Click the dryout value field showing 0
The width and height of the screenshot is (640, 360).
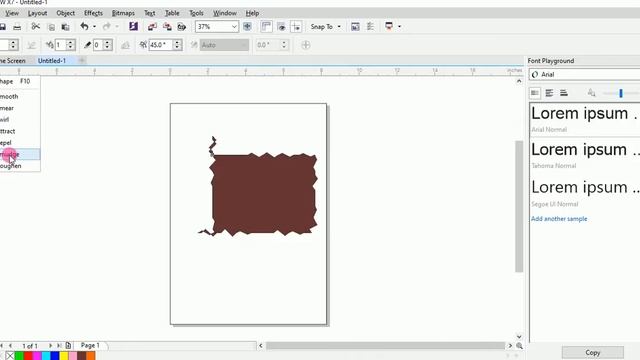click(98, 45)
